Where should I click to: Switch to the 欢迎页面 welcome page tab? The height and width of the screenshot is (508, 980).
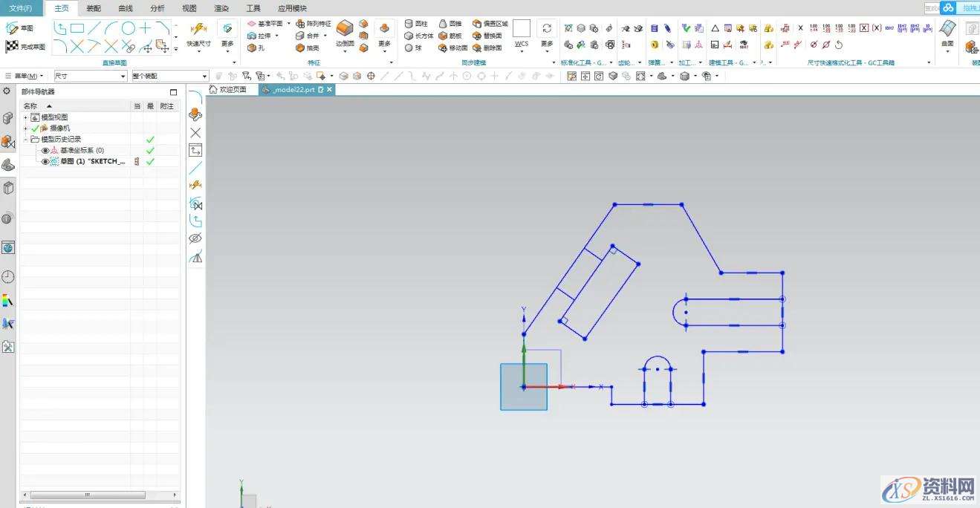(x=228, y=89)
